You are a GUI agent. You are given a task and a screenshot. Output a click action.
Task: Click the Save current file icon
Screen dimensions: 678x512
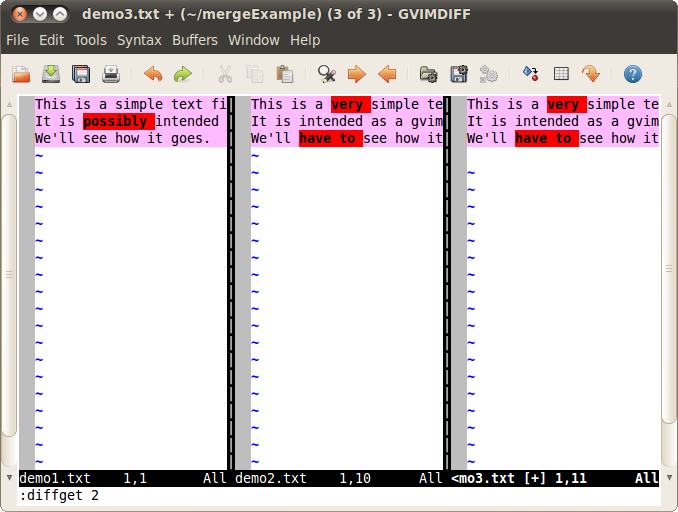pos(51,74)
